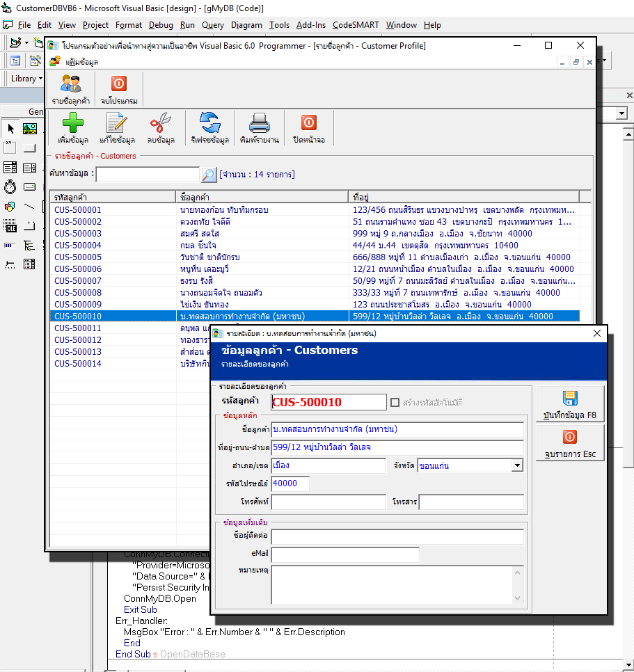Open the CodeSMART menu
The width and height of the screenshot is (634, 672).
point(356,25)
